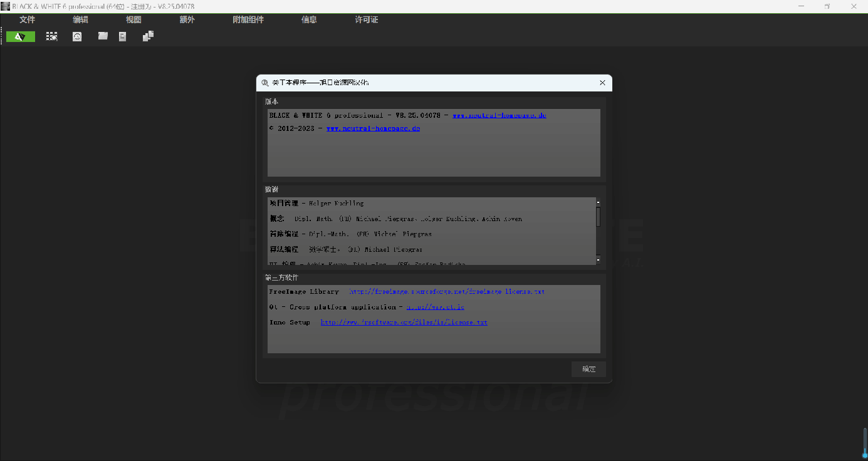Click the stacked copies toolbar icon
This screenshot has width=868, height=461.
[x=148, y=36]
